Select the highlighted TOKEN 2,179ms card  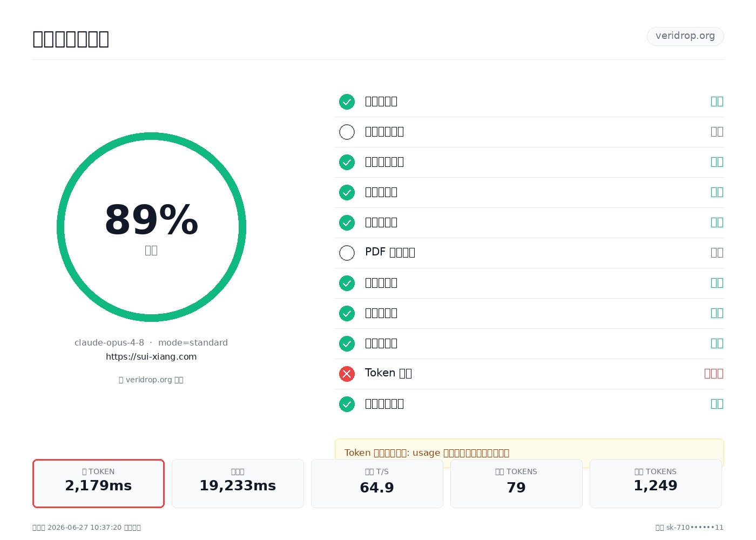tap(98, 483)
